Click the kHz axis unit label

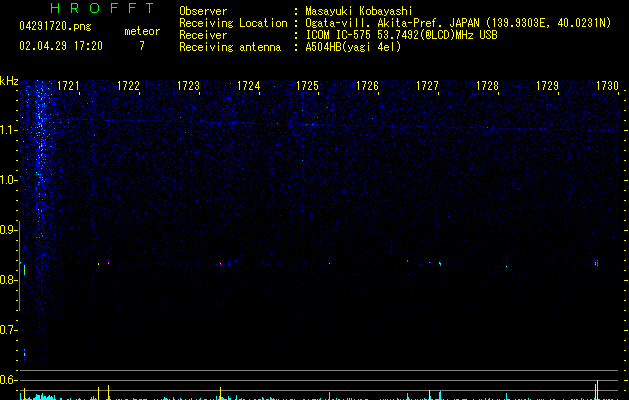(9, 81)
